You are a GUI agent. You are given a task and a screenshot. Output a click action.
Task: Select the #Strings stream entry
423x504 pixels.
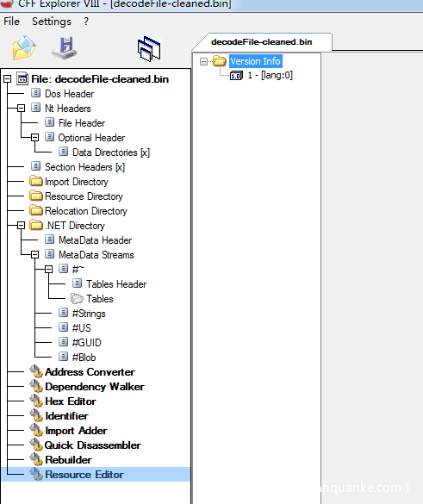89,314
